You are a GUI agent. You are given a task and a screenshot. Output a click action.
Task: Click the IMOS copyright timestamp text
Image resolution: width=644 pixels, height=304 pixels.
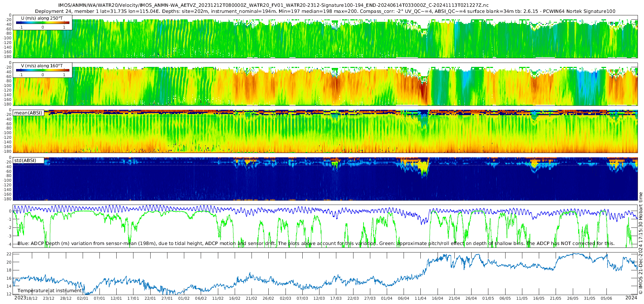point(640,243)
